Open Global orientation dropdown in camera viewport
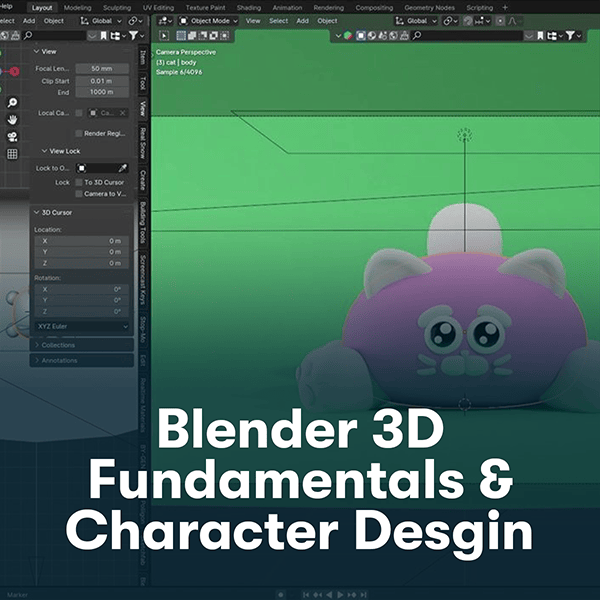The image size is (600, 600). tap(416, 21)
